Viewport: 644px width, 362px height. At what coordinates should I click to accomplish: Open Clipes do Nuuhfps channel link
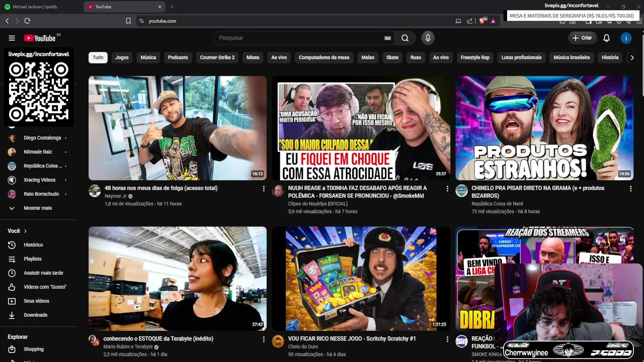pyautogui.click(x=318, y=204)
